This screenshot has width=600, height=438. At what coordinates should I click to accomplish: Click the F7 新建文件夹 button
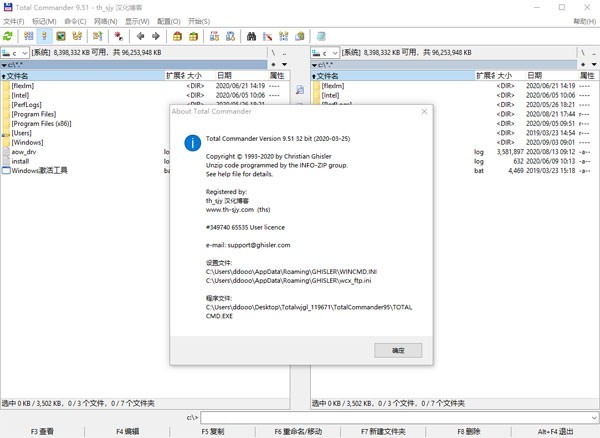click(x=383, y=431)
